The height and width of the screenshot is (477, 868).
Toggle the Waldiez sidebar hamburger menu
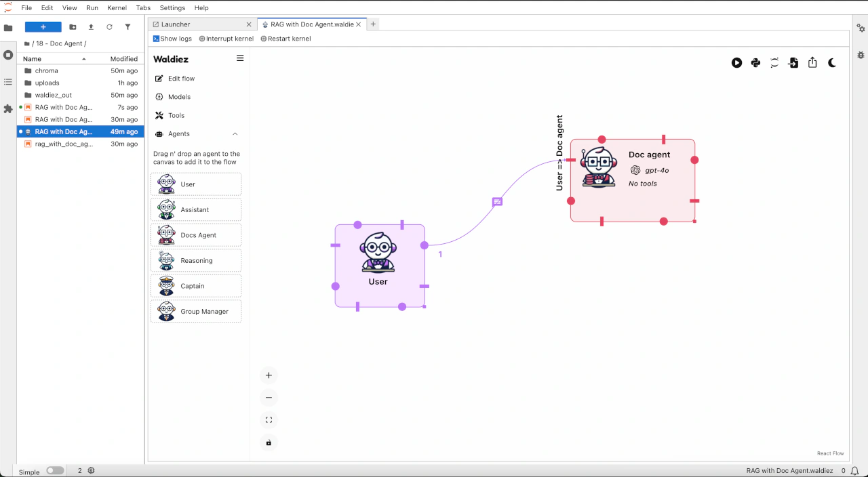coord(240,58)
